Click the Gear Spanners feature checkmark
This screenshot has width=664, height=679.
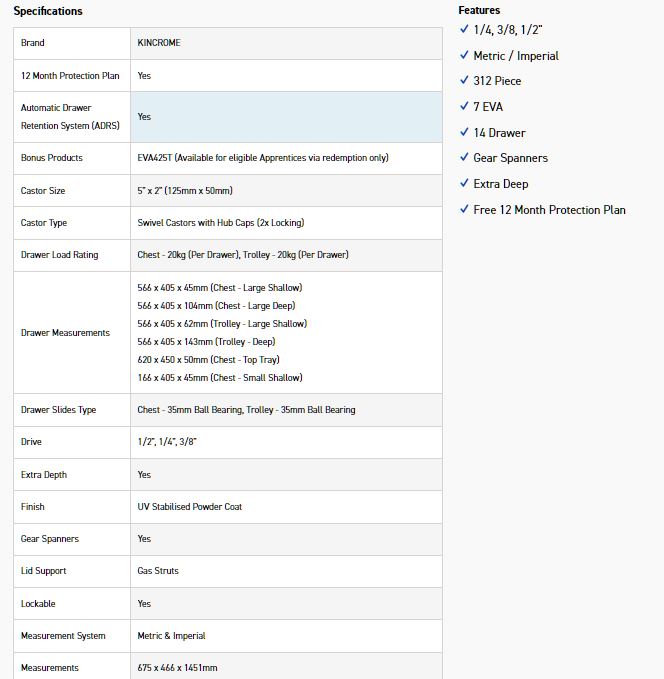click(464, 158)
